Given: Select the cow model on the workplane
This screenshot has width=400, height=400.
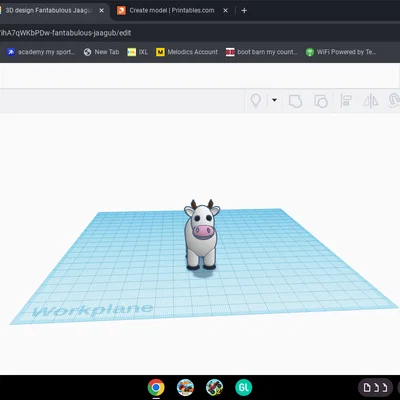Looking at the screenshot, I should click(202, 235).
